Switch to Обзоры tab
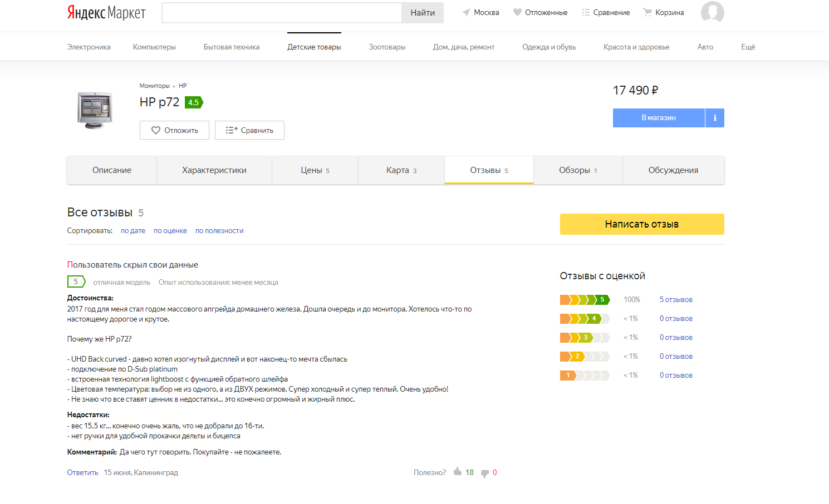 pyautogui.click(x=578, y=170)
